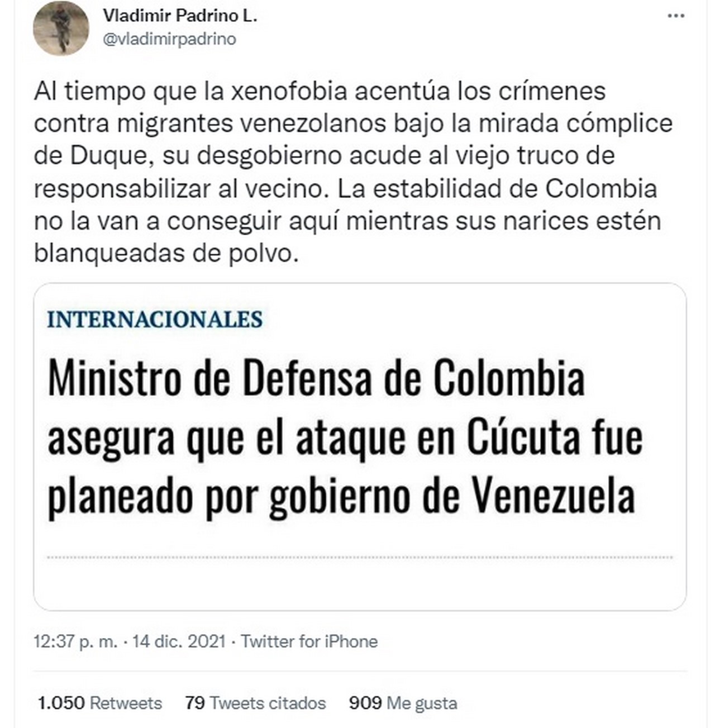Screen dimensions: 715x728
Task: Open the Twitter for iPhone source link
Action: [309, 641]
